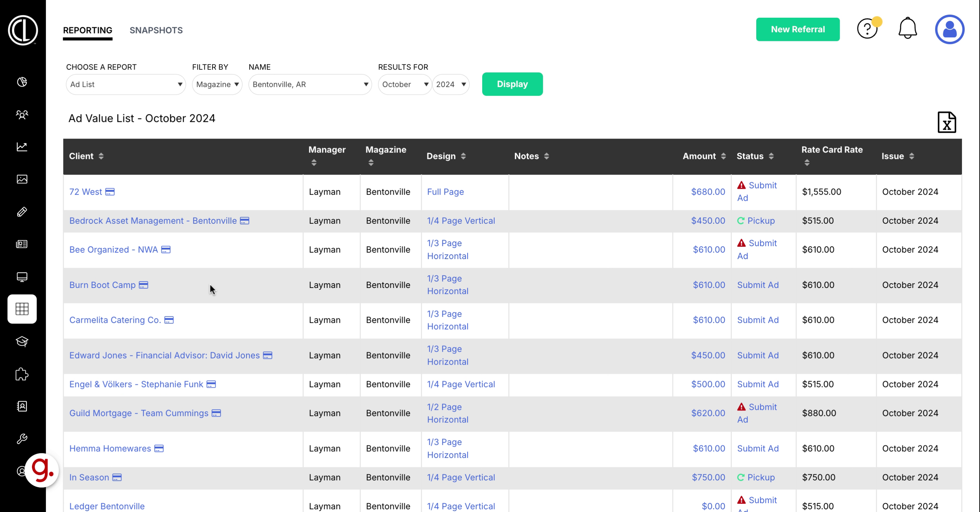980x512 pixels.
Task: Open the newspaper sidebar icon
Action: (22, 244)
